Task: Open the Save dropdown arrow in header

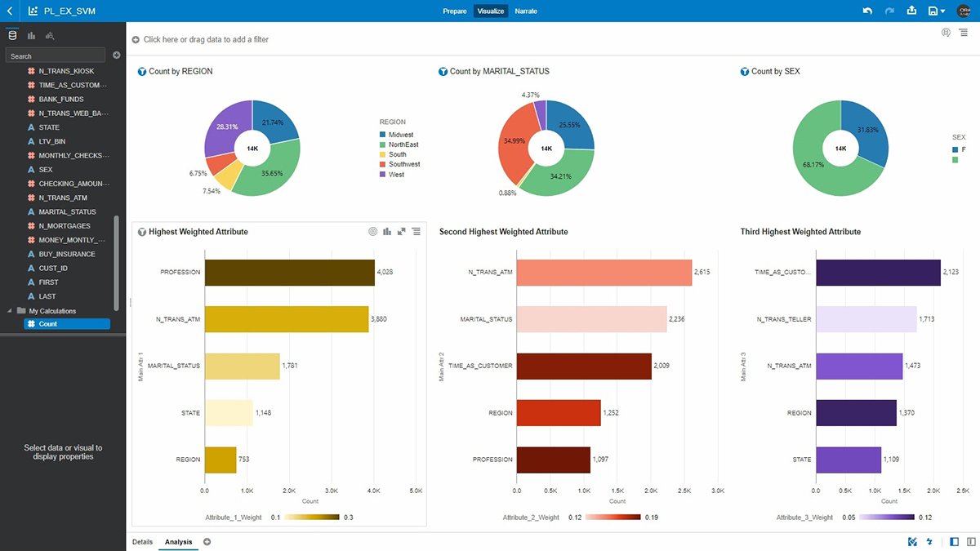Action: [x=942, y=11]
